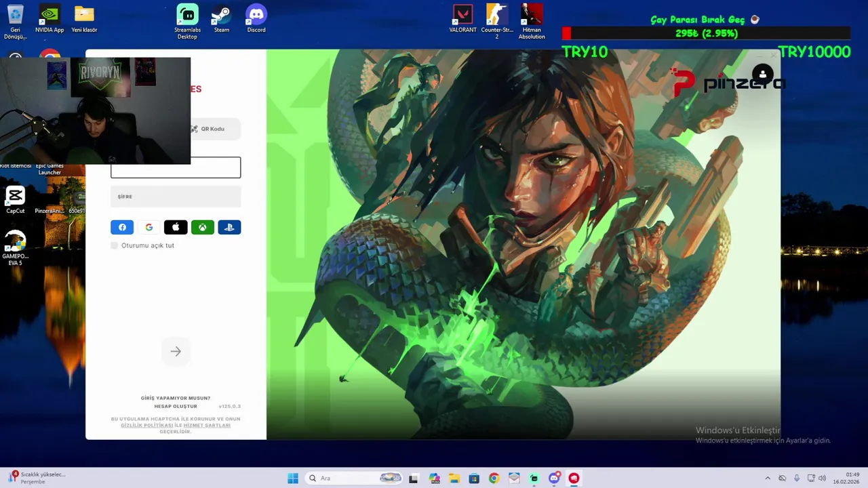Sign in with Google icon
Screen dimensions: 868x488
(149, 228)
